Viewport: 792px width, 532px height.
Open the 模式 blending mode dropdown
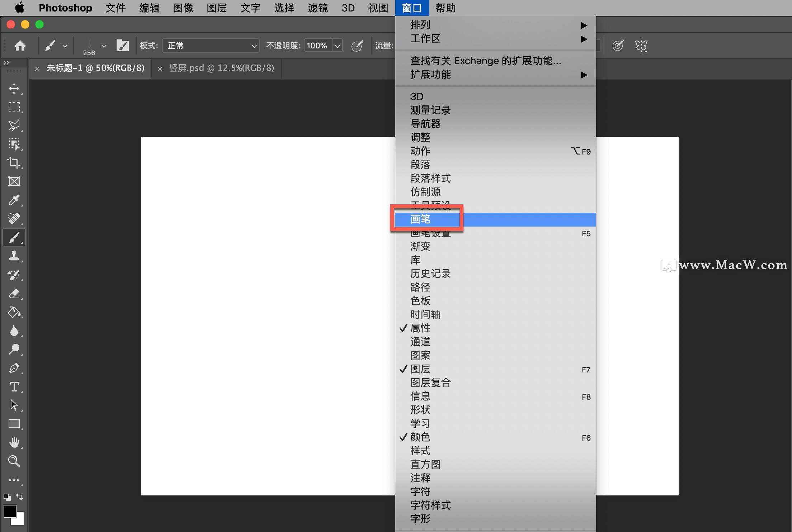(x=210, y=46)
